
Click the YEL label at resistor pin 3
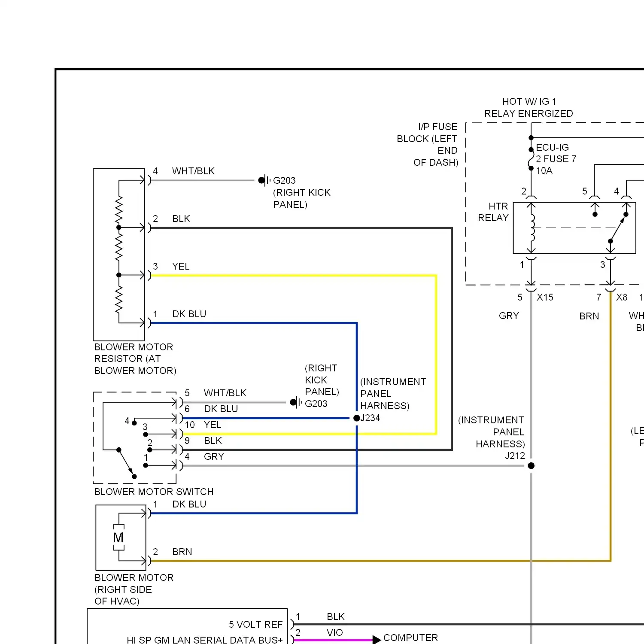coord(181,266)
